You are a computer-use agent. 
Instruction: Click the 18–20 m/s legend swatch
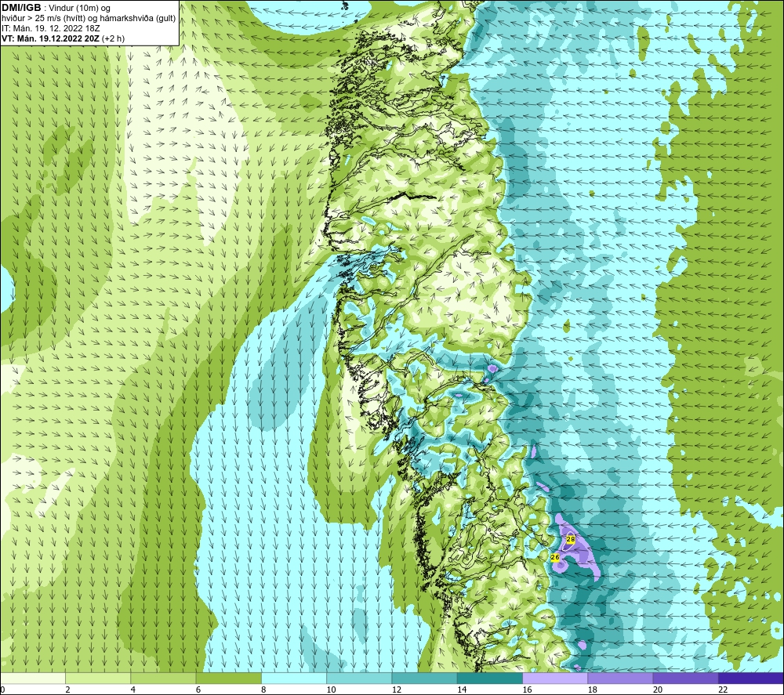[x=620, y=678]
